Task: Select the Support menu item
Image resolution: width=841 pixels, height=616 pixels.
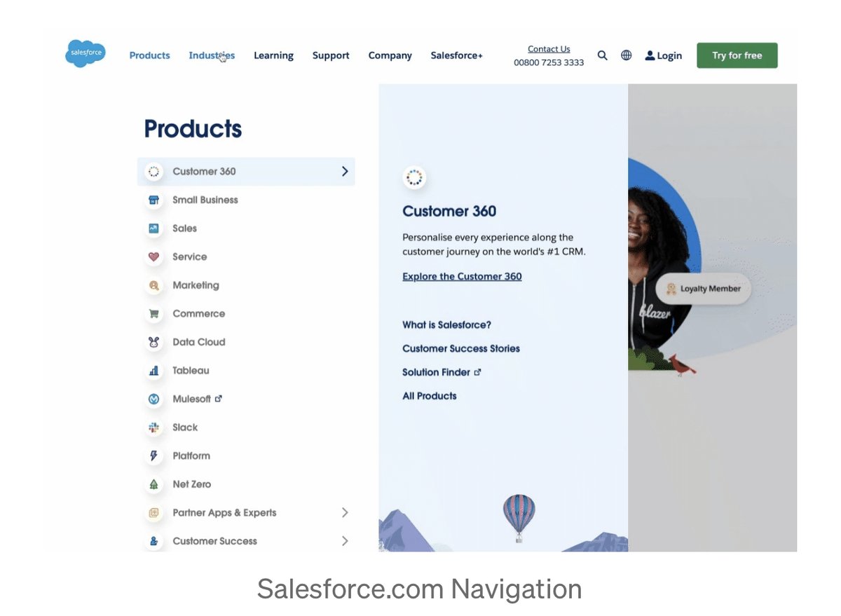Action: pyautogui.click(x=331, y=55)
